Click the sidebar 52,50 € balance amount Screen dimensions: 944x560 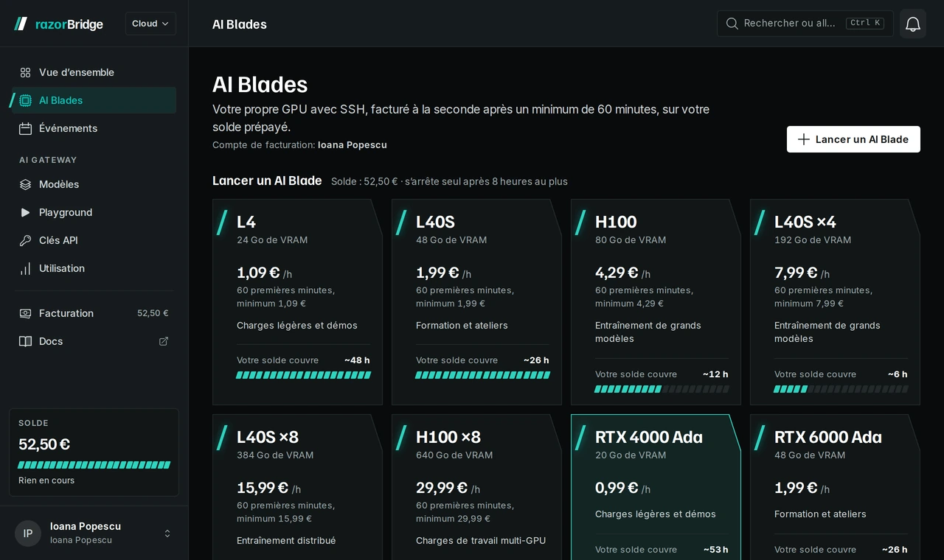click(x=44, y=444)
